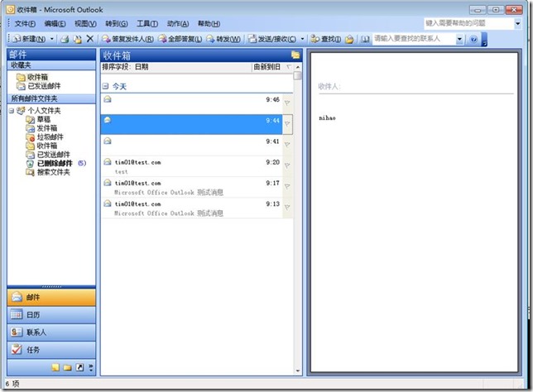
Task: Open the 转到(G) menu
Action: point(117,23)
